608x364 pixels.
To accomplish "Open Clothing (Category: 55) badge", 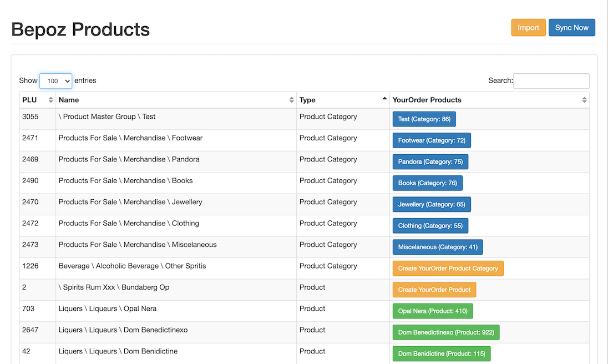I will [x=430, y=226].
